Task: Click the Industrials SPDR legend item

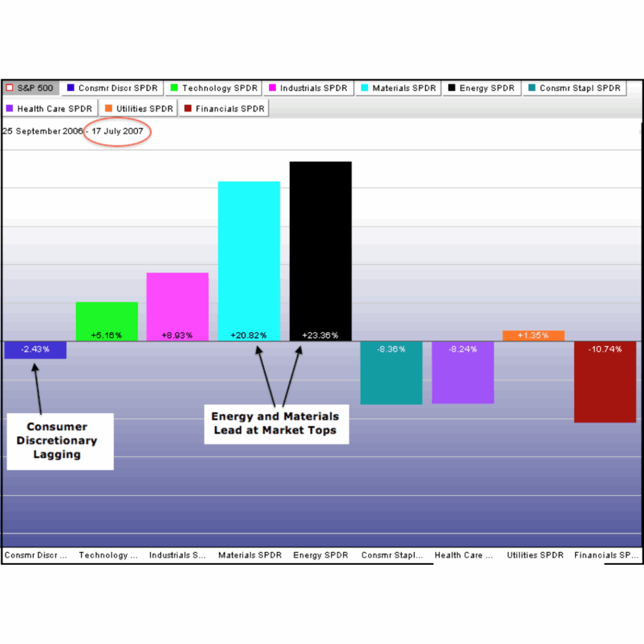Action: coord(308,88)
